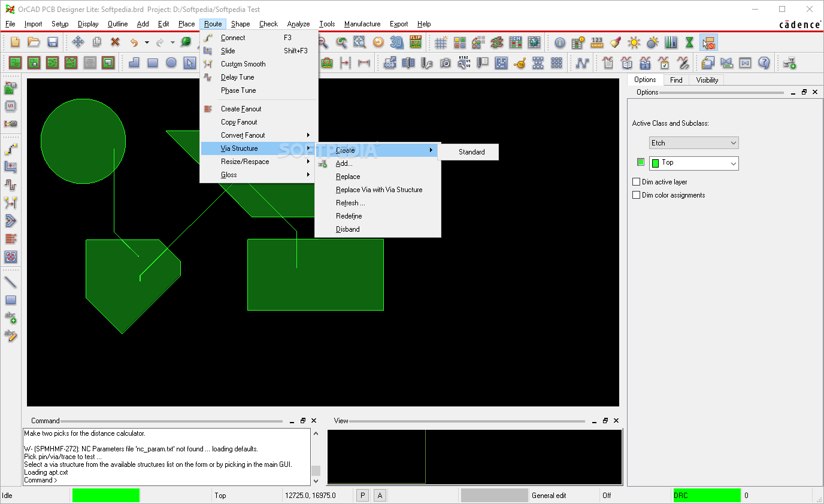This screenshot has width=824, height=504.
Task: Click the Copy toolbar icon
Action: 96,42
